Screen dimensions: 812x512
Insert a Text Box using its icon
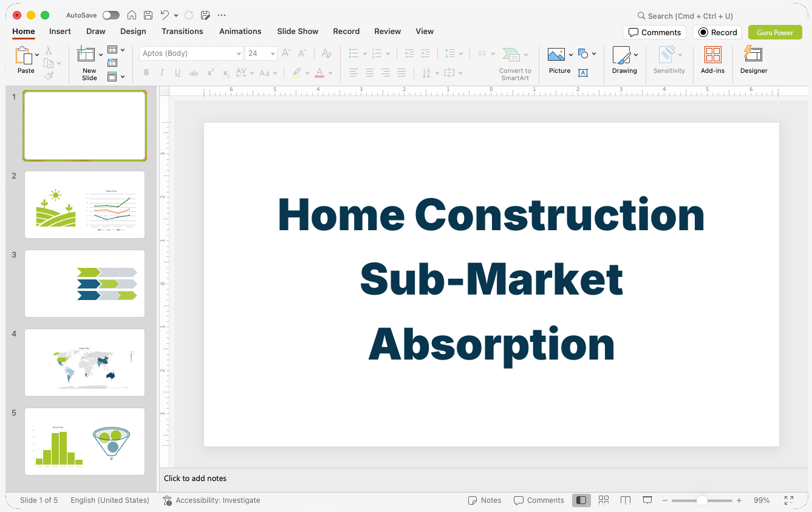[x=583, y=73]
